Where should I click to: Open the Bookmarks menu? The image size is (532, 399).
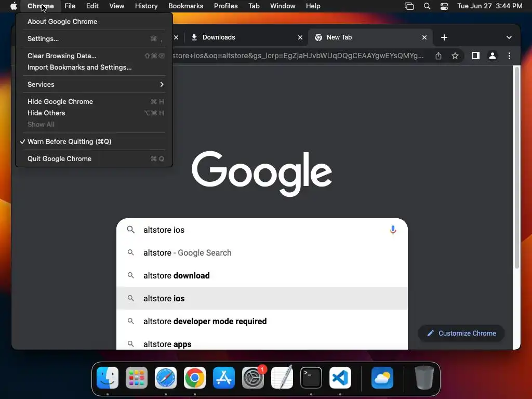point(185,6)
